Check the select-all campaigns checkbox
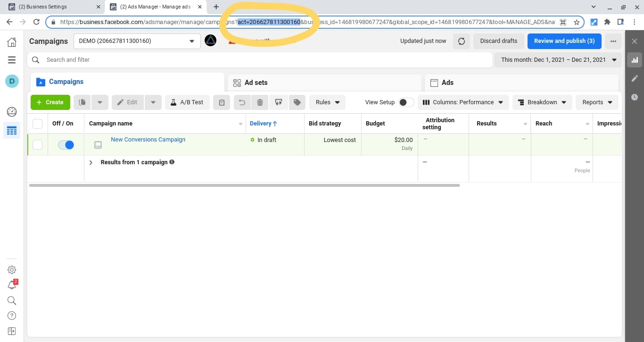The height and width of the screenshot is (342, 644). click(x=38, y=124)
